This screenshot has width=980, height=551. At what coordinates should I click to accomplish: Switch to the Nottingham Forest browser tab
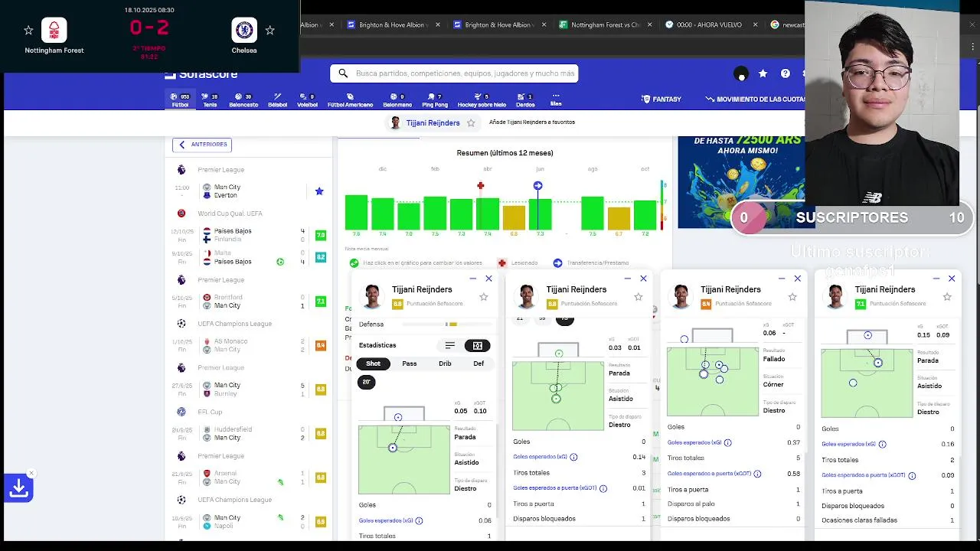606,24
